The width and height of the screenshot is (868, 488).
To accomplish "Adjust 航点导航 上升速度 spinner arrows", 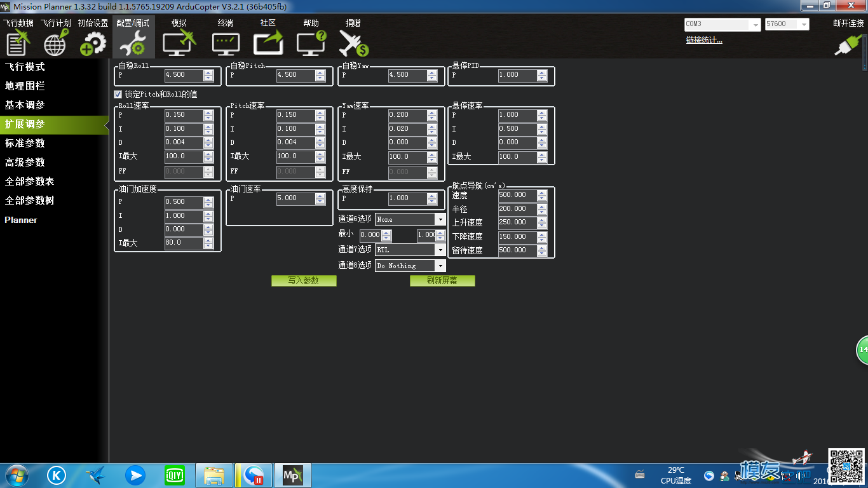I will pyautogui.click(x=542, y=222).
